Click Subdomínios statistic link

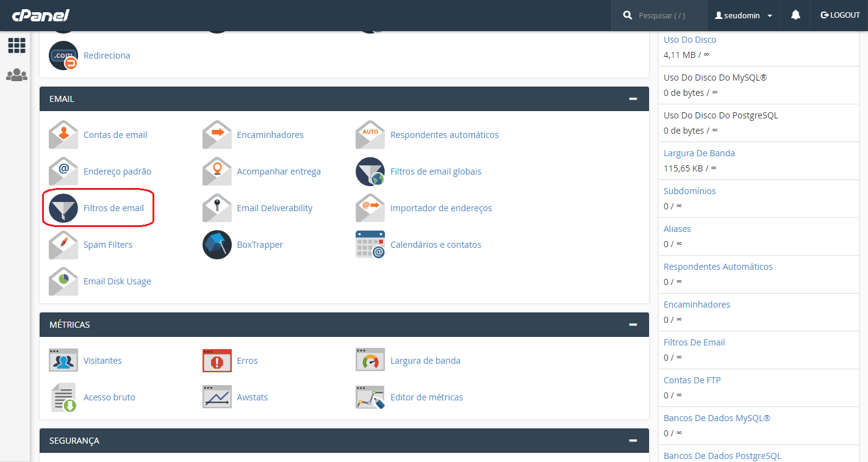point(690,191)
